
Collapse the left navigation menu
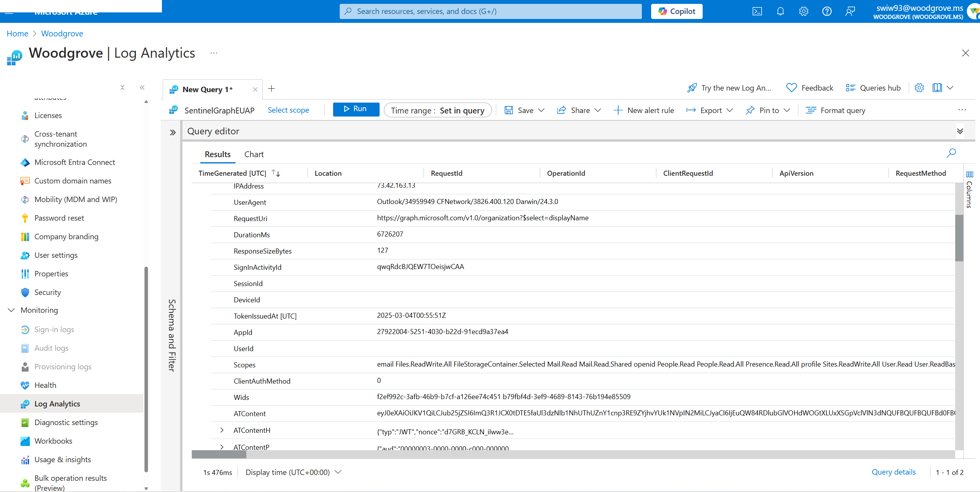[142, 87]
